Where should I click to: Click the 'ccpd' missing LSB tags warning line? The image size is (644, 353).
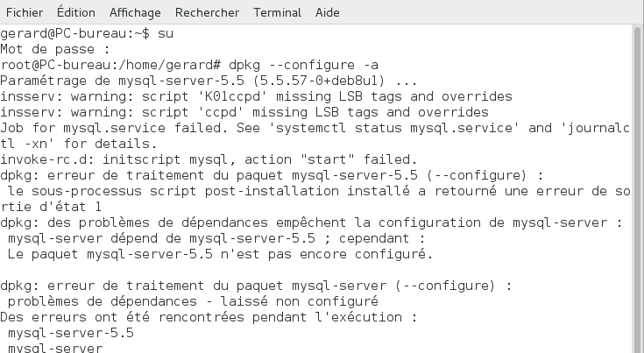click(x=244, y=112)
